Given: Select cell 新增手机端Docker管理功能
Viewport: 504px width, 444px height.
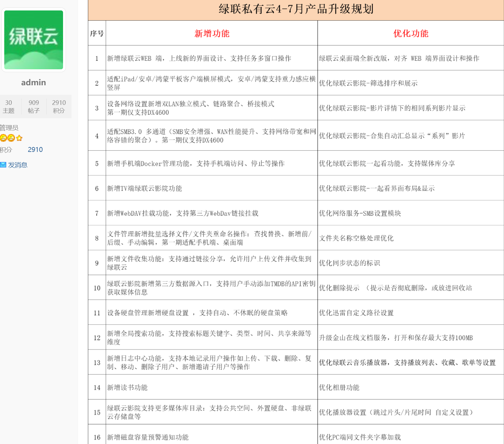Looking at the screenshot, I should 212,163.
